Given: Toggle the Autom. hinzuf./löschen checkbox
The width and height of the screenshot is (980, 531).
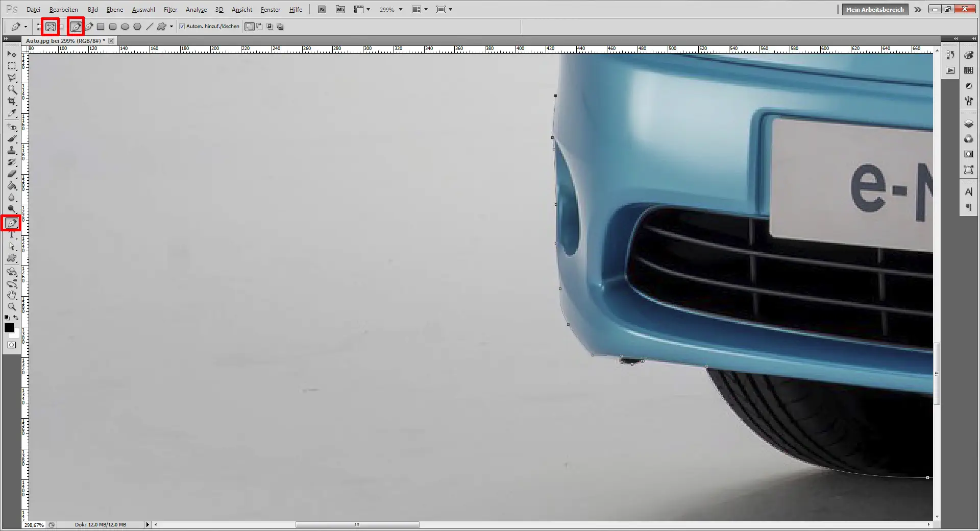Looking at the screenshot, I should (x=182, y=26).
